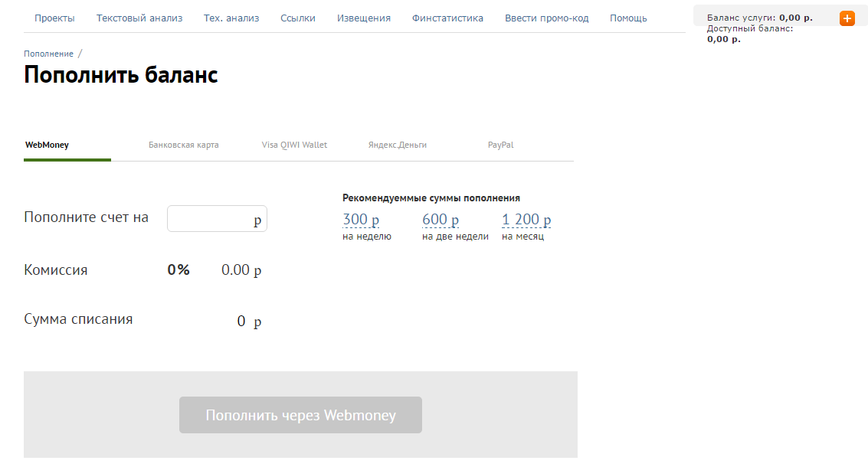This screenshot has width=868, height=467.
Task: Click Ввести промо-код link
Action: tap(547, 18)
